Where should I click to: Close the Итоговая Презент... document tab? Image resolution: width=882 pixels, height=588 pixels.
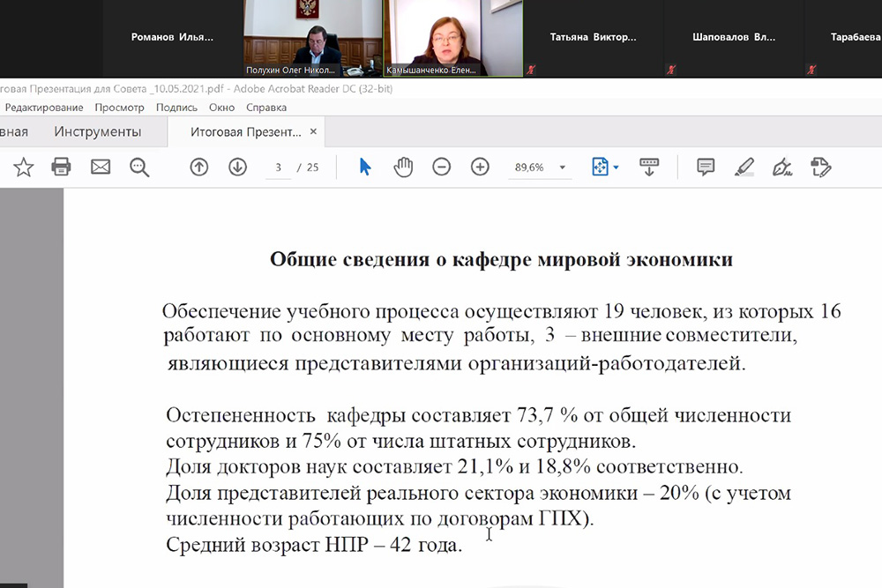(x=312, y=132)
